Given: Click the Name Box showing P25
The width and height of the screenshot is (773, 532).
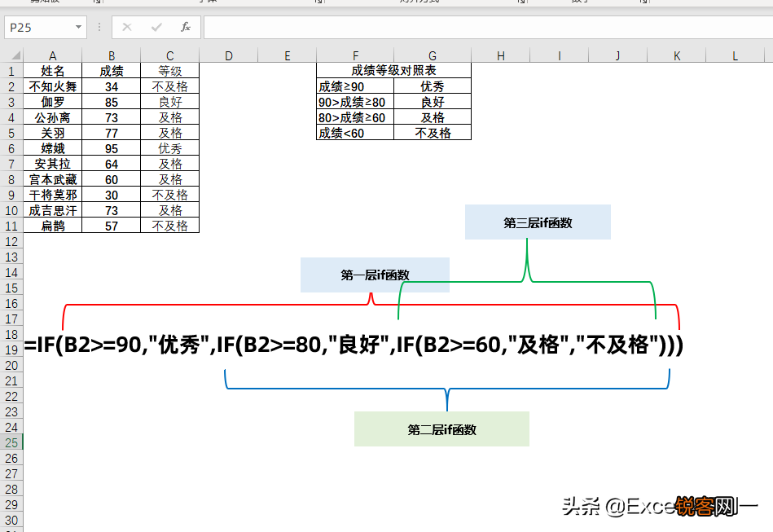Looking at the screenshot, I should (46, 27).
